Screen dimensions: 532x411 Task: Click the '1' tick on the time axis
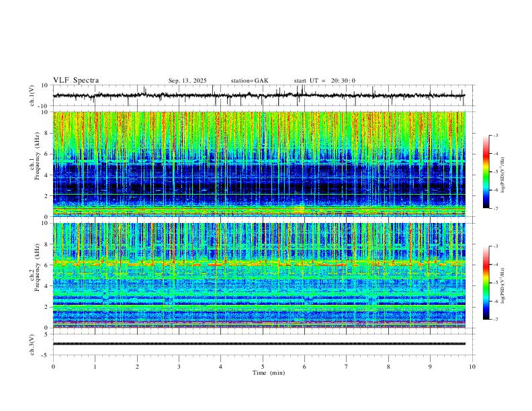pyautogui.click(x=95, y=367)
